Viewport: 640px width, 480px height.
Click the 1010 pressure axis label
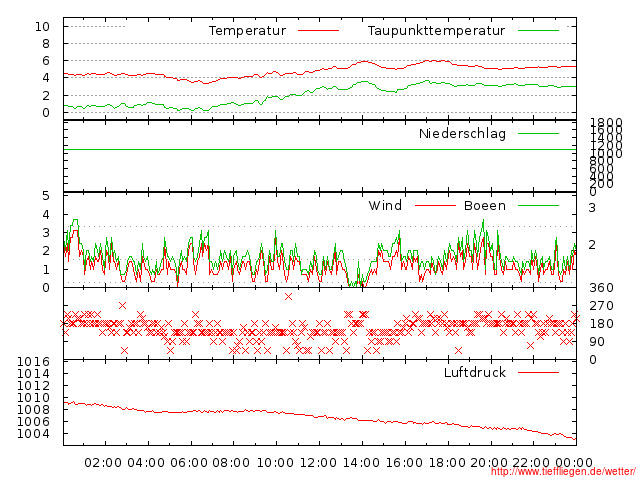[33, 398]
